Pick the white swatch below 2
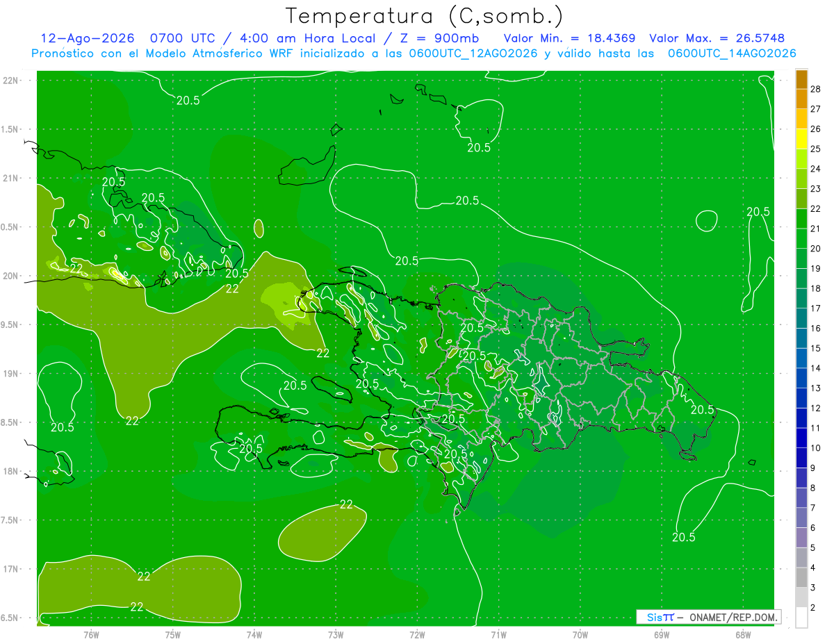 point(801,618)
